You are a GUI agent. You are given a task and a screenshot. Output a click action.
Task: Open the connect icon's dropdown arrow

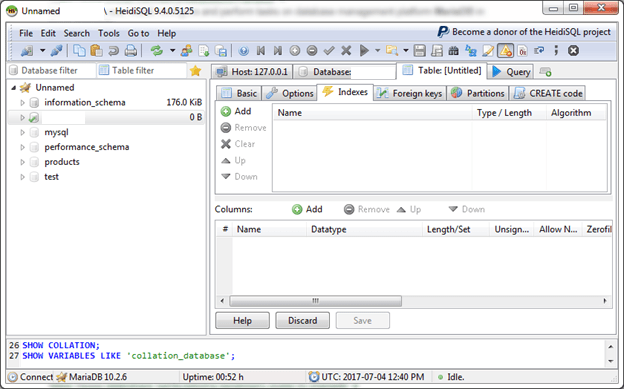click(42, 51)
